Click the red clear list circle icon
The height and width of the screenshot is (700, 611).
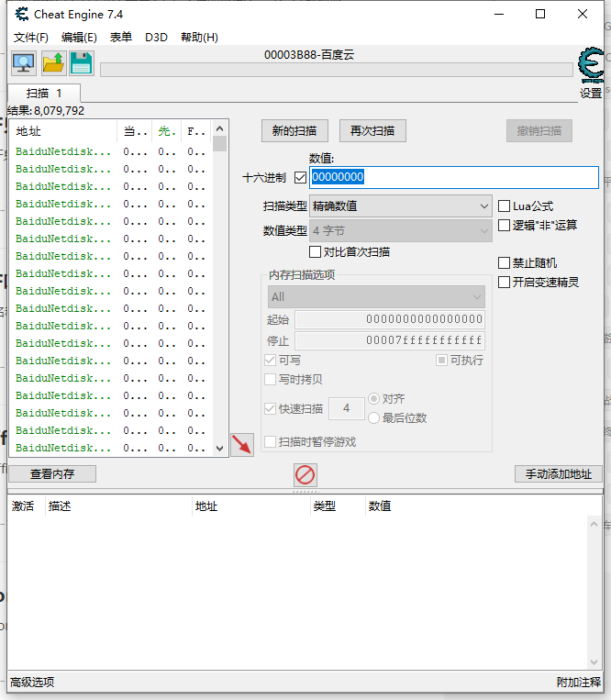tap(305, 474)
